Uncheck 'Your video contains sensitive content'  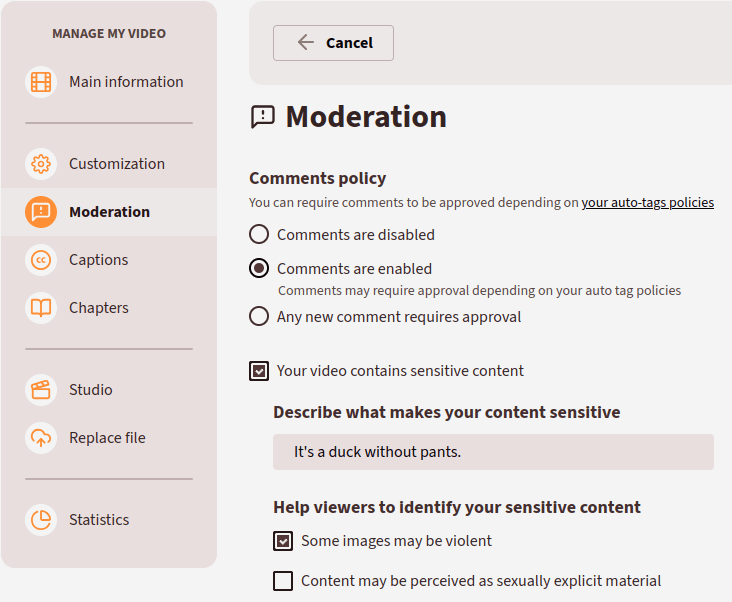point(259,371)
